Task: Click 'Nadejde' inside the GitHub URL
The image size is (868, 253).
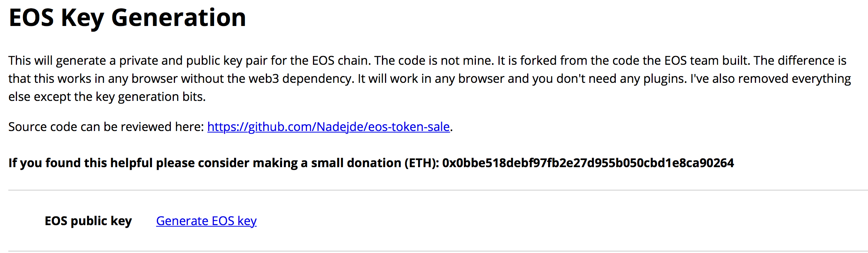Action: point(338,127)
